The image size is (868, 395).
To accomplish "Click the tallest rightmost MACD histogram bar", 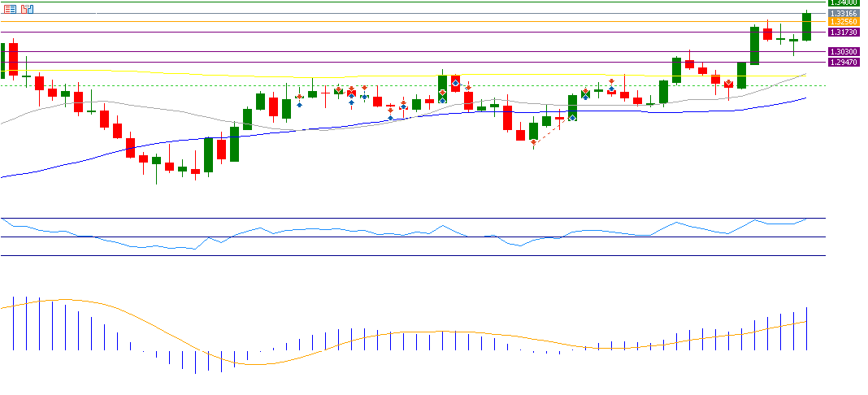I will tap(807, 329).
